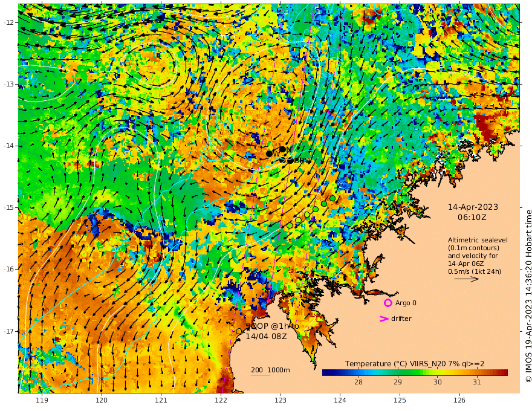The image size is (532, 411).
Task: Click the '0.5m/s (1kt 24h)' text
Action: click(x=475, y=271)
